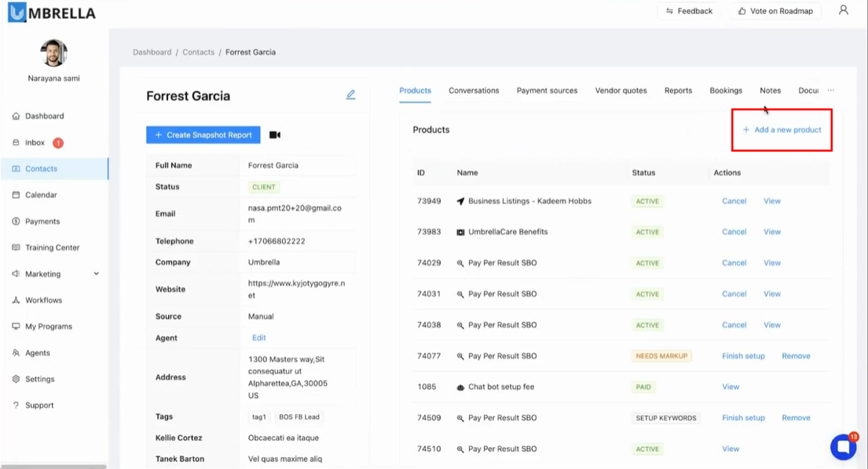Click the pencil edit icon beside Forrest Garcia
This screenshot has width=868, height=469.
pos(350,95)
